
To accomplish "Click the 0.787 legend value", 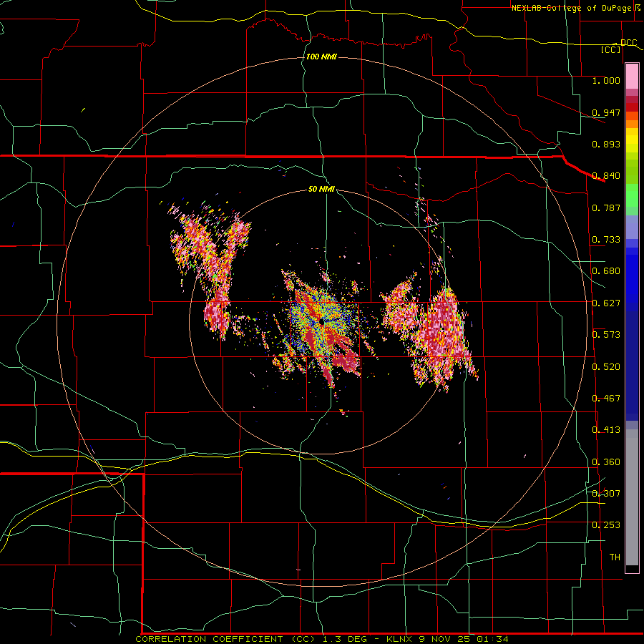I will pyautogui.click(x=606, y=208).
